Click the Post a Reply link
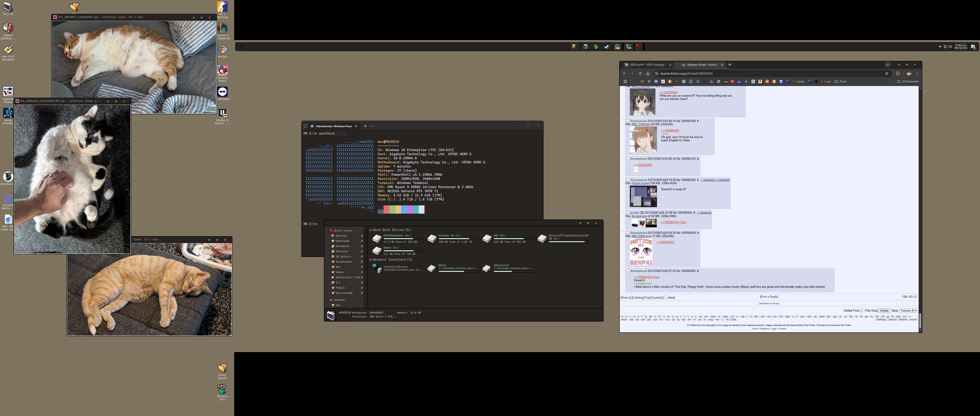This screenshot has width=980, height=416. (769, 297)
